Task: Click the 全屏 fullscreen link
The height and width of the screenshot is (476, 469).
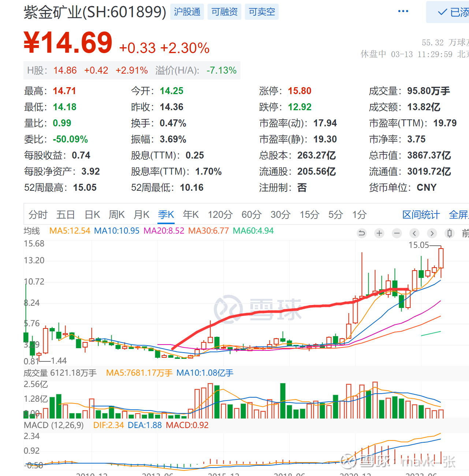Action: [x=458, y=215]
